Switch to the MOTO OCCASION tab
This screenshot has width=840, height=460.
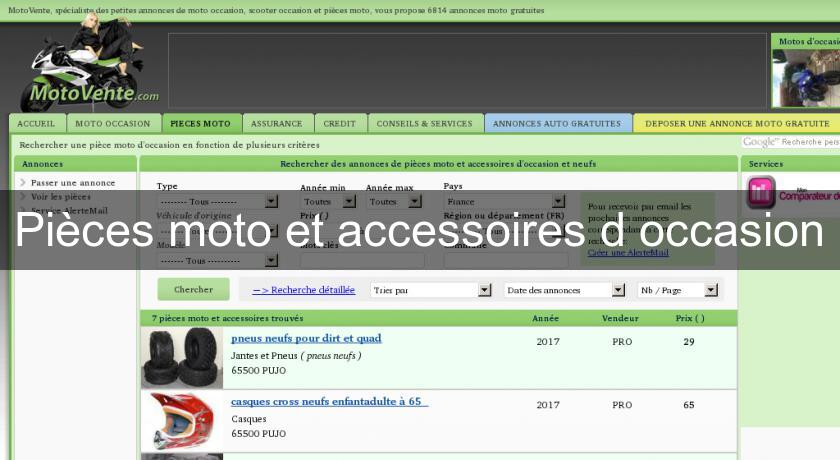pos(113,124)
